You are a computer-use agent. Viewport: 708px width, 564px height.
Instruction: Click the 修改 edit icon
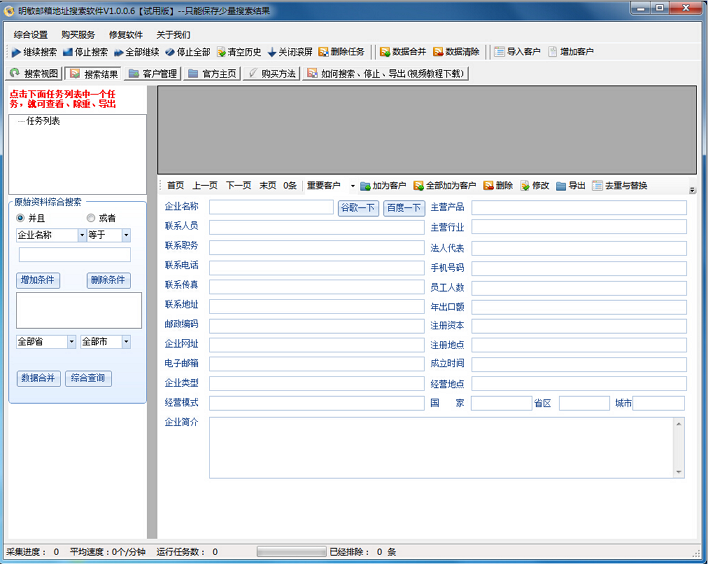[525, 186]
